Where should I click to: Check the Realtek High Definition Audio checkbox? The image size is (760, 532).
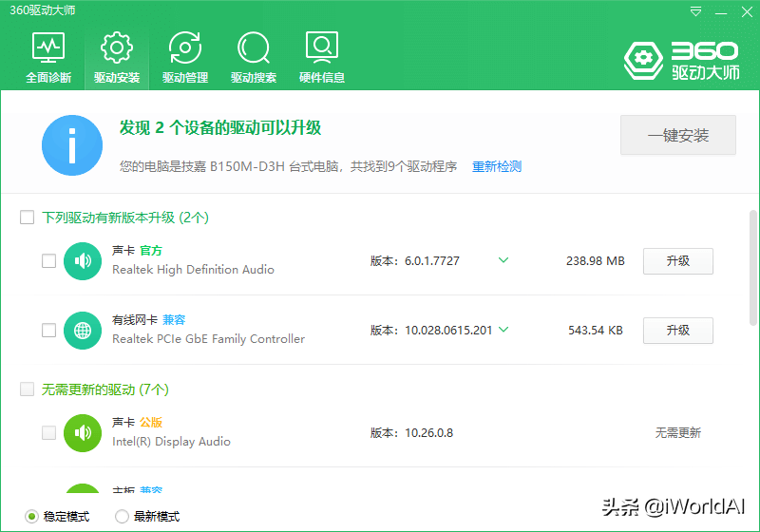[49, 260]
